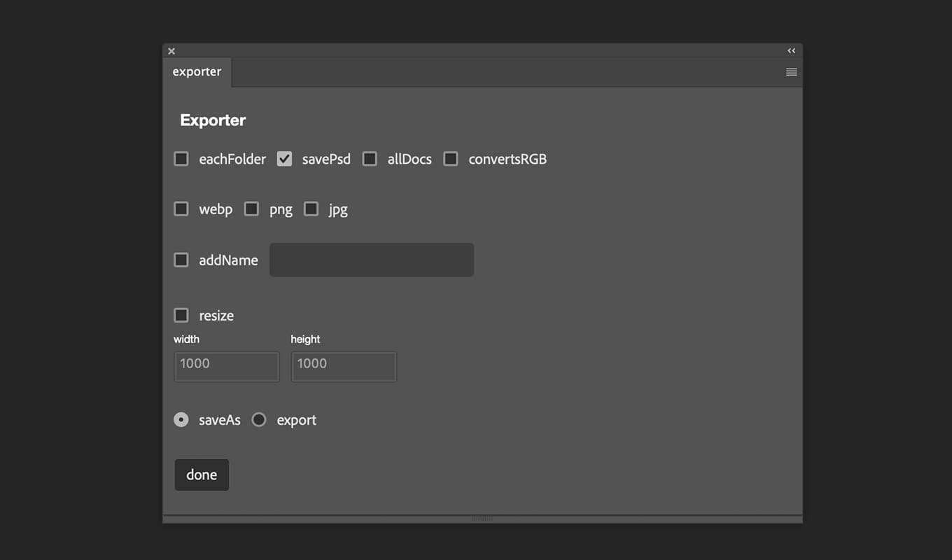Open the exporter panel flyout menu

click(791, 71)
